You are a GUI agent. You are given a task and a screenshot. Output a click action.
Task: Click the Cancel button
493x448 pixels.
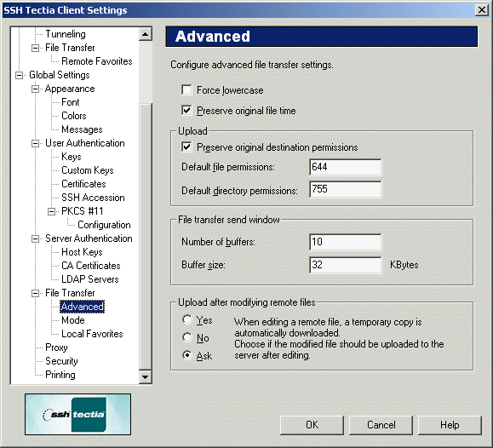[381, 425]
